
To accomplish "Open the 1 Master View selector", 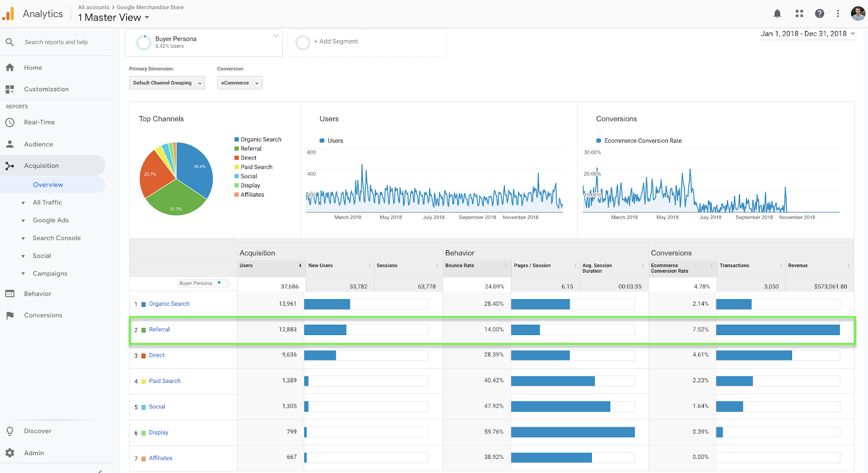I will point(113,17).
